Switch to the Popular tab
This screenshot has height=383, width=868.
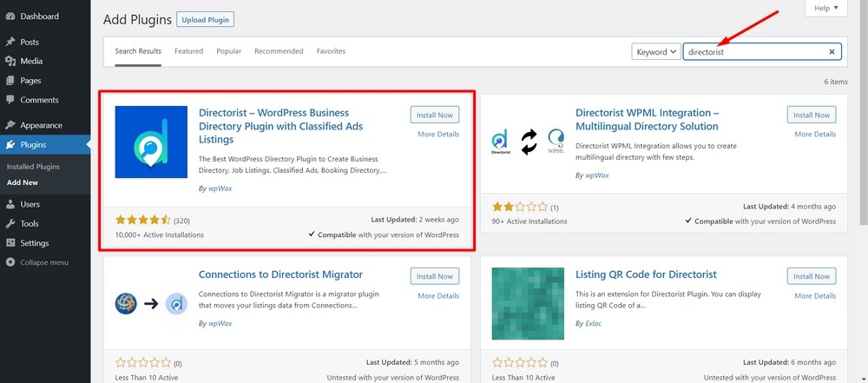pyautogui.click(x=228, y=51)
